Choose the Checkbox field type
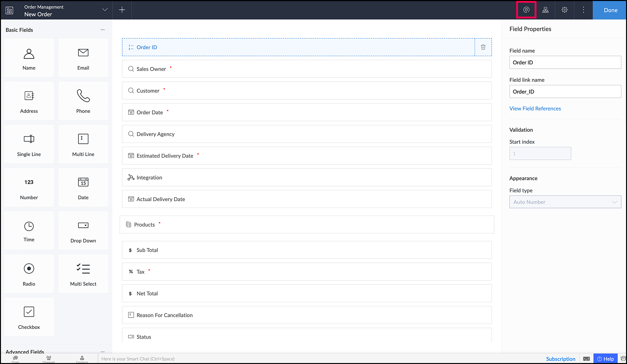627x364 pixels. point(29,317)
